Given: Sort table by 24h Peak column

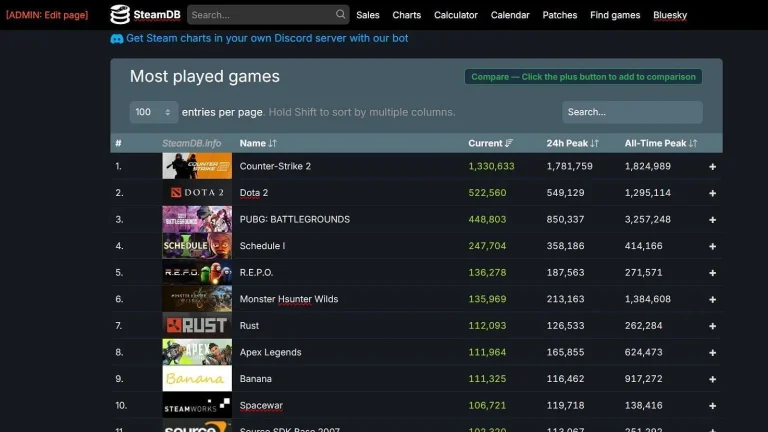Looking at the screenshot, I should (573, 143).
